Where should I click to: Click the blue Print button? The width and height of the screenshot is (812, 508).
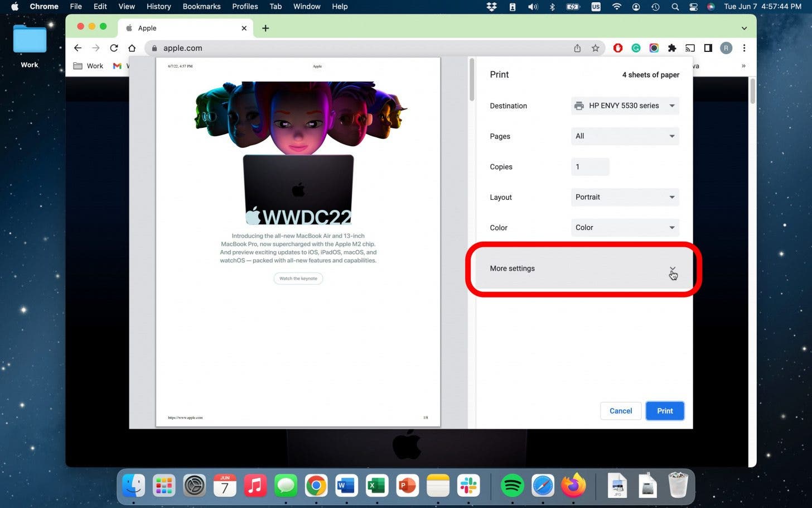[665, 411]
